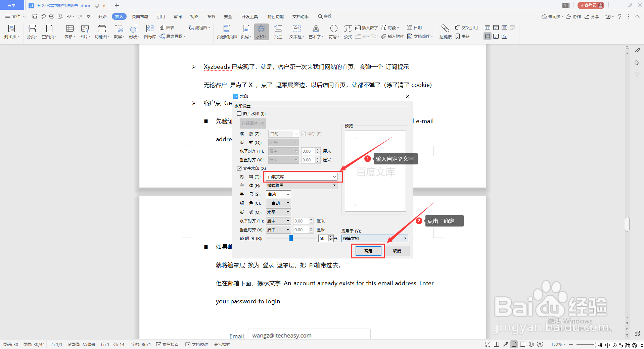The image size is (644, 349).
Task: Open the Shapes (形状) gallery
Action: point(134,32)
